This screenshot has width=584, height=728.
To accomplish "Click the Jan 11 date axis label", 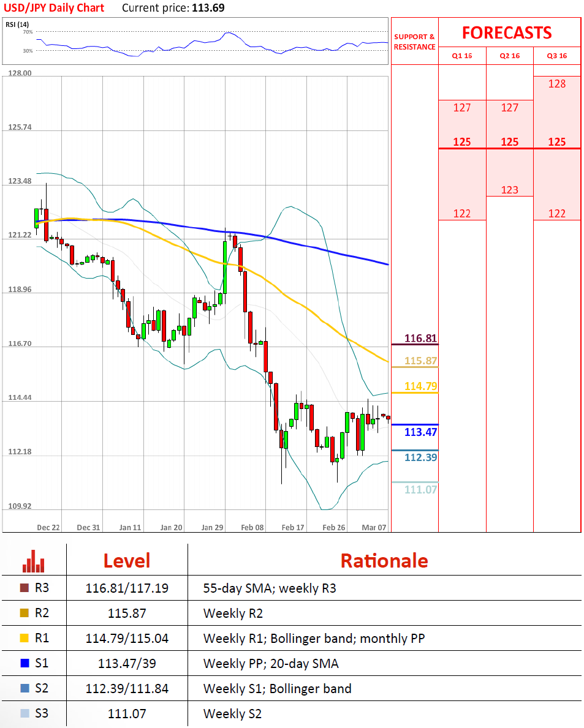I will (x=130, y=527).
